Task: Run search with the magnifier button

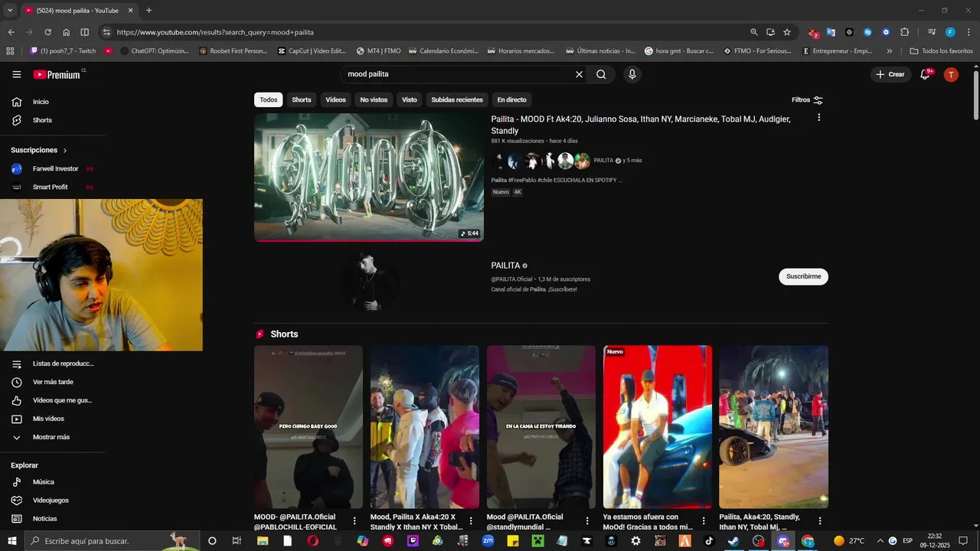Action: (601, 74)
